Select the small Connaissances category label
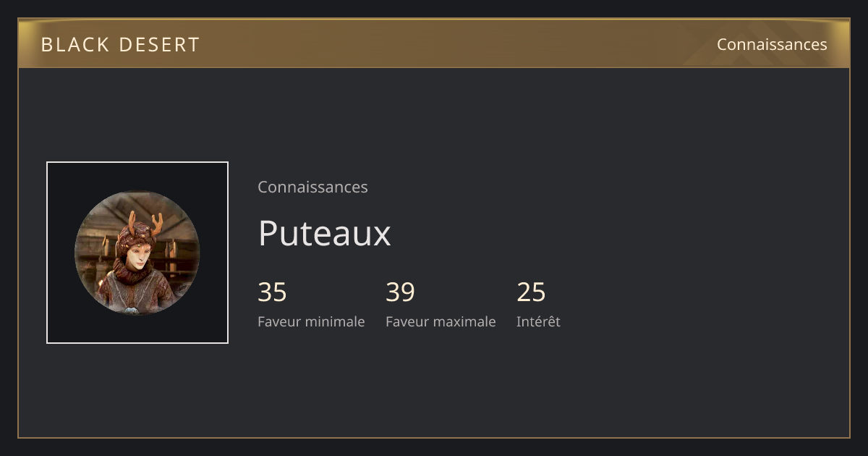Viewport: 868px width, 456px height. [x=312, y=187]
